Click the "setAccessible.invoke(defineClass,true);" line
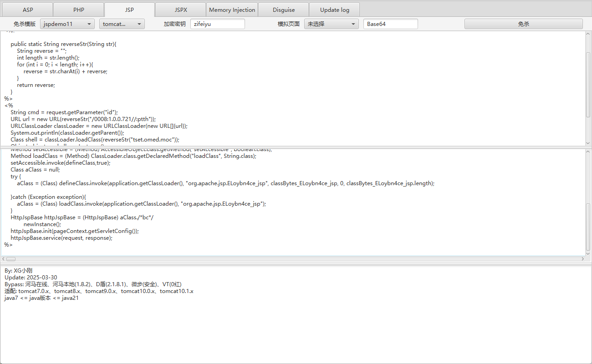592x364 pixels. 61,163
